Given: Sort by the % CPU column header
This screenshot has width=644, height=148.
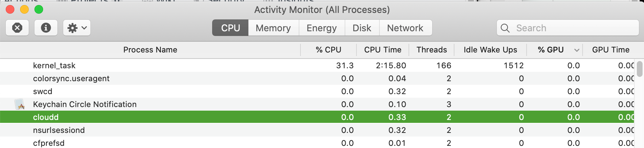Looking at the screenshot, I should (328, 50).
